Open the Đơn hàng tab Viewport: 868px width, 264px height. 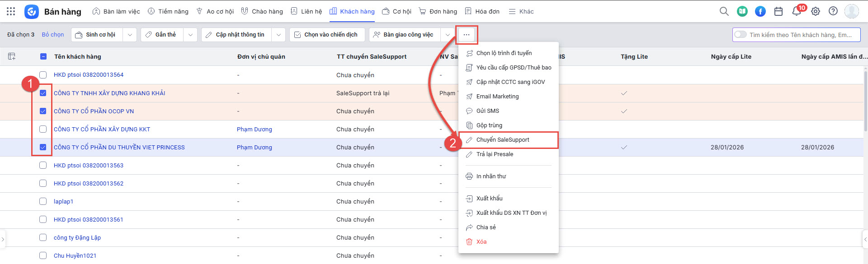coord(438,11)
